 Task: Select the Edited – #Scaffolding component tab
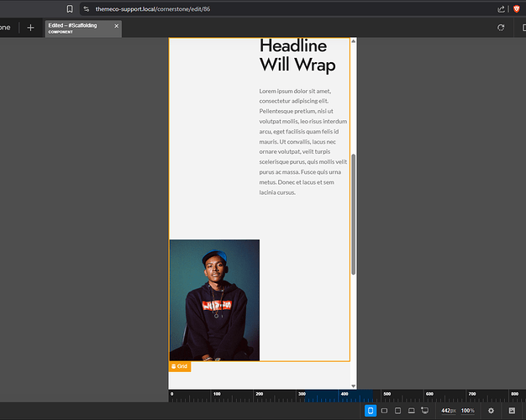(x=77, y=29)
